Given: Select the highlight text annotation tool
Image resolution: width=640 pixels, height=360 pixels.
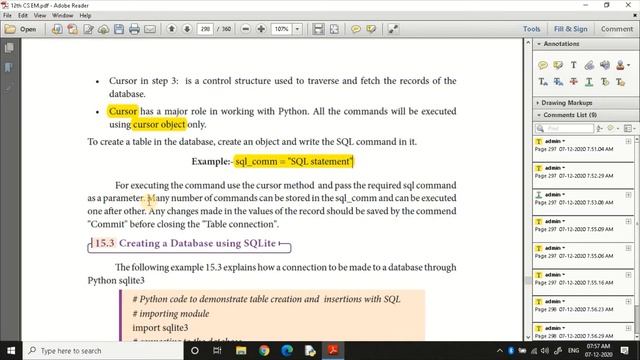Looking at the screenshot, I should pyautogui.click(x=558, y=65).
